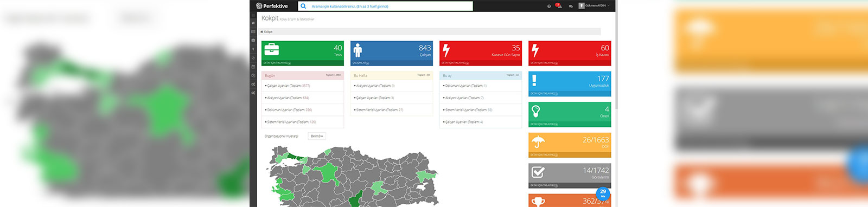Screen dimensions: 868x207
Task: Open the chat messages icon
Action: pos(571,6)
